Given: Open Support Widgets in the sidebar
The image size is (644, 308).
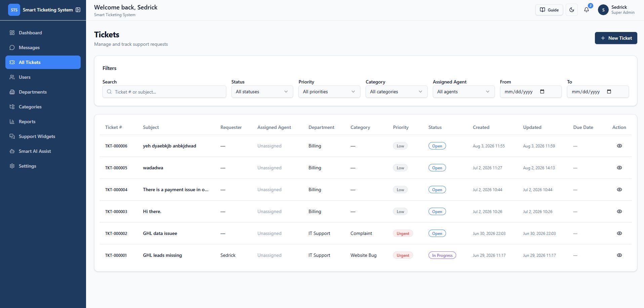Looking at the screenshot, I should coord(43,136).
